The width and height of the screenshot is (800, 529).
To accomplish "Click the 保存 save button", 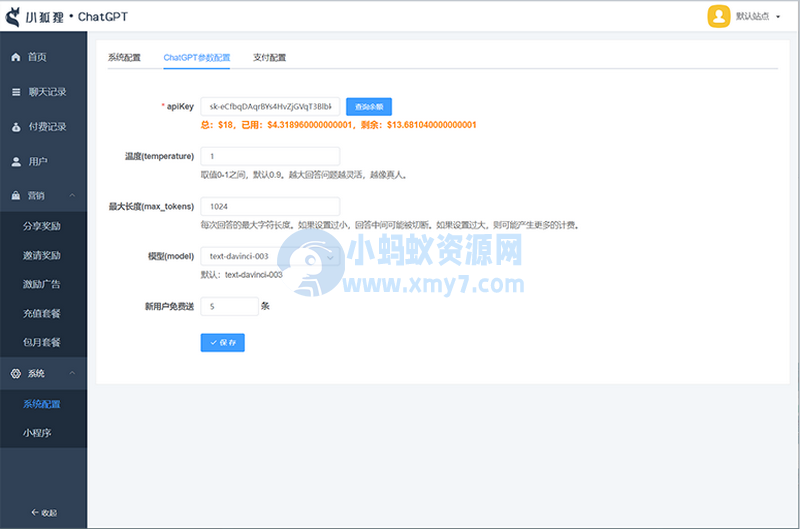I will 222,342.
